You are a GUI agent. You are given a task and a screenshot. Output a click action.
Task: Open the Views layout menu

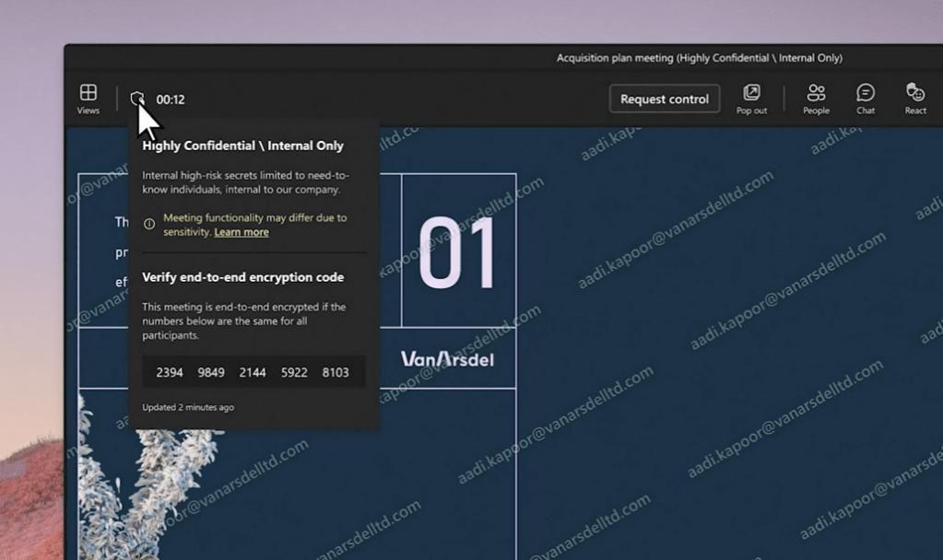pyautogui.click(x=88, y=99)
